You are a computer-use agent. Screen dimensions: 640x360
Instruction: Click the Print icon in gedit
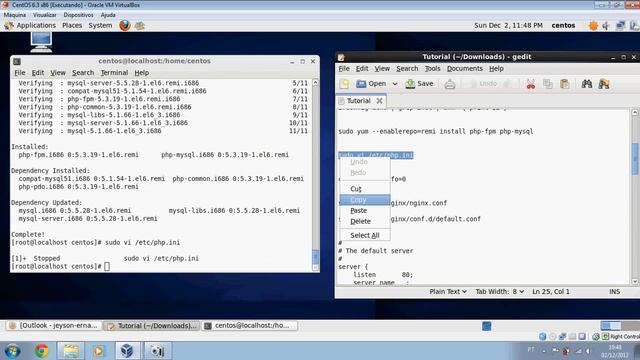pos(450,84)
